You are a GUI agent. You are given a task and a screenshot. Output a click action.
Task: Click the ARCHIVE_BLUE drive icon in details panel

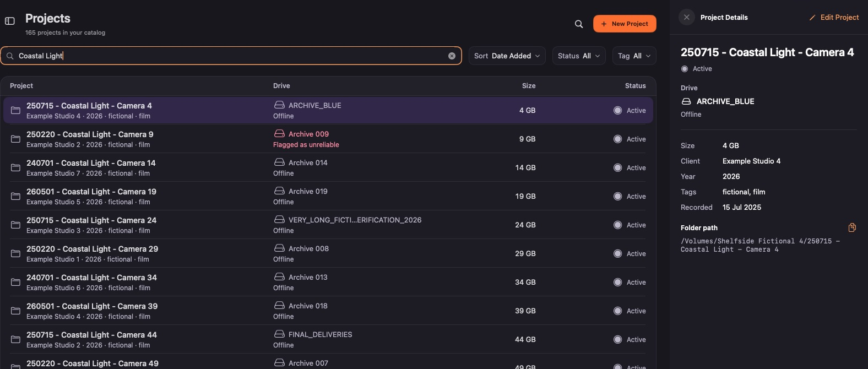[686, 101]
